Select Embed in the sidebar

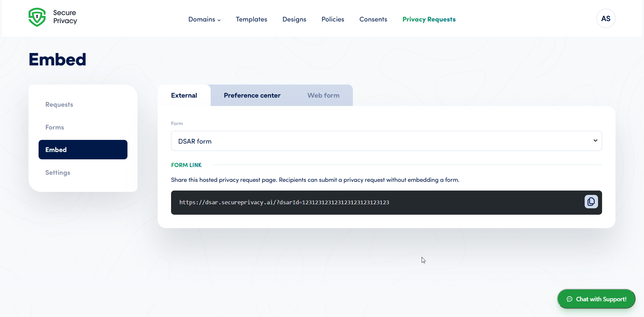pos(83,150)
